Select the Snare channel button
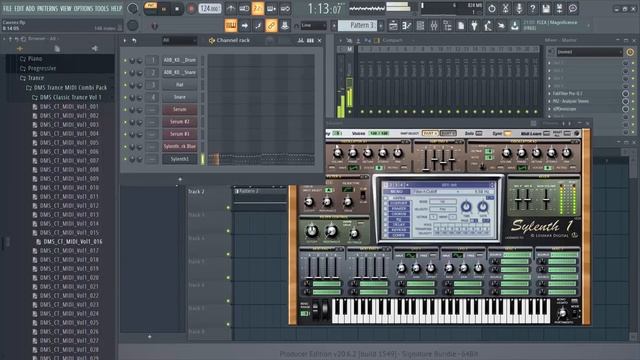This screenshot has height=360, width=640. (180, 97)
